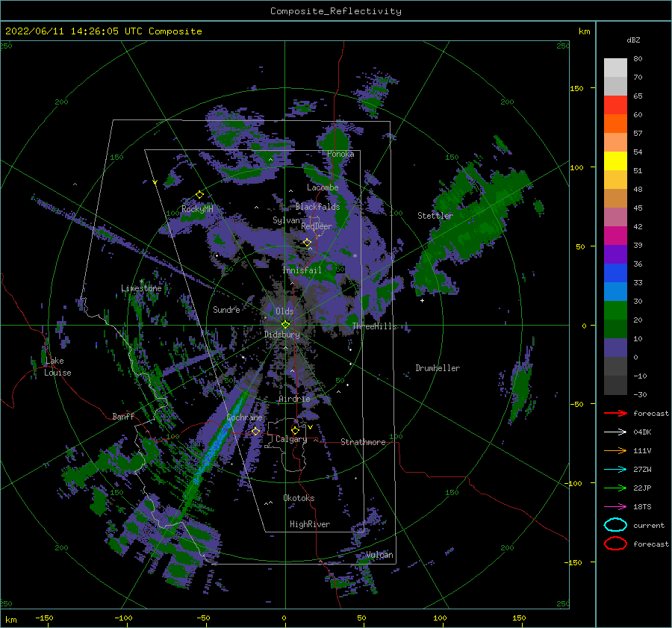Click the 18TS legend label
The height and width of the screenshot is (628, 672).
pos(642,507)
